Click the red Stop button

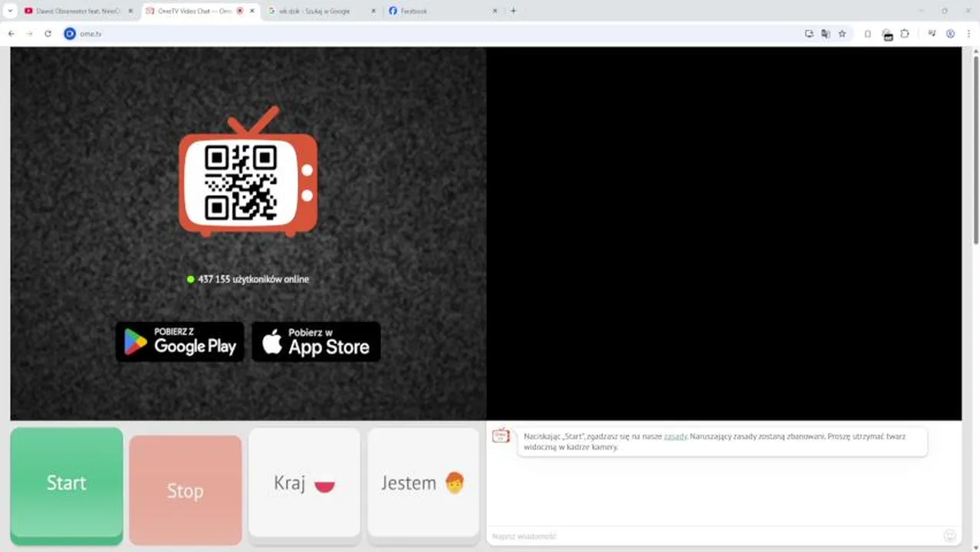point(186,489)
